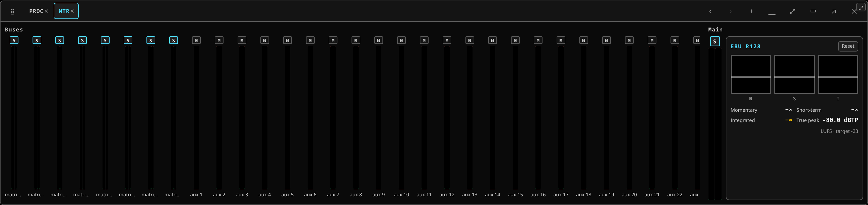Click the M button on aux 5
Screen dimensions: 868x205
[288, 40]
